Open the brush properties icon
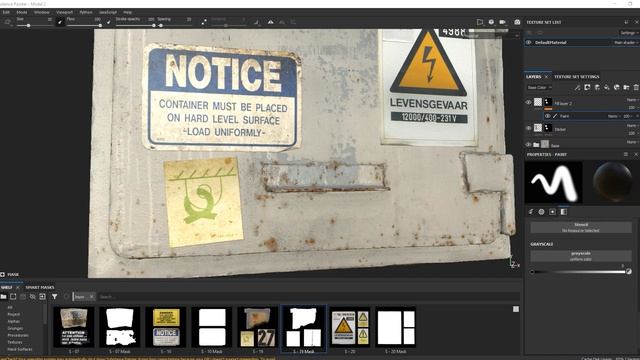The width and height of the screenshot is (640, 360). (x=531, y=211)
